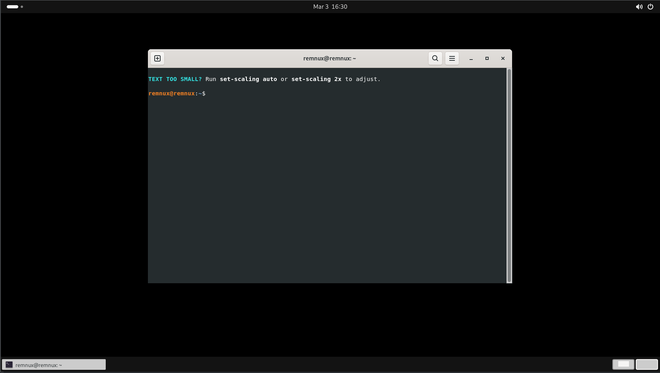
Task: Close the terminal window
Action: [503, 59]
